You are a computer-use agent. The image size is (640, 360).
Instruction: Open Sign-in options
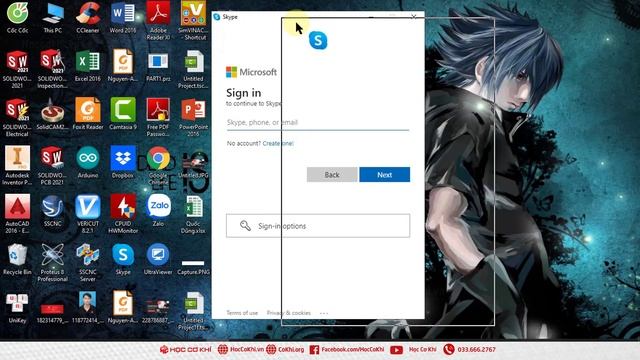click(x=318, y=226)
